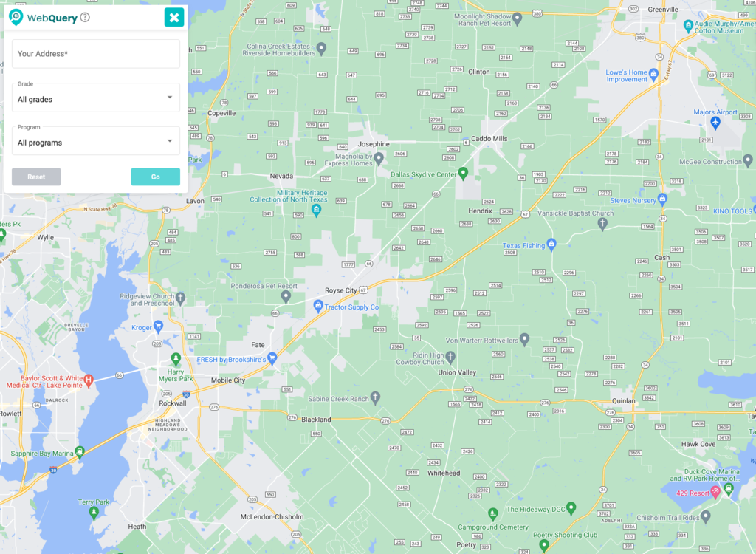The width and height of the screenshot is (756, 554).
Task: Expand the Program dropdown
Action: tap(96, 142)
